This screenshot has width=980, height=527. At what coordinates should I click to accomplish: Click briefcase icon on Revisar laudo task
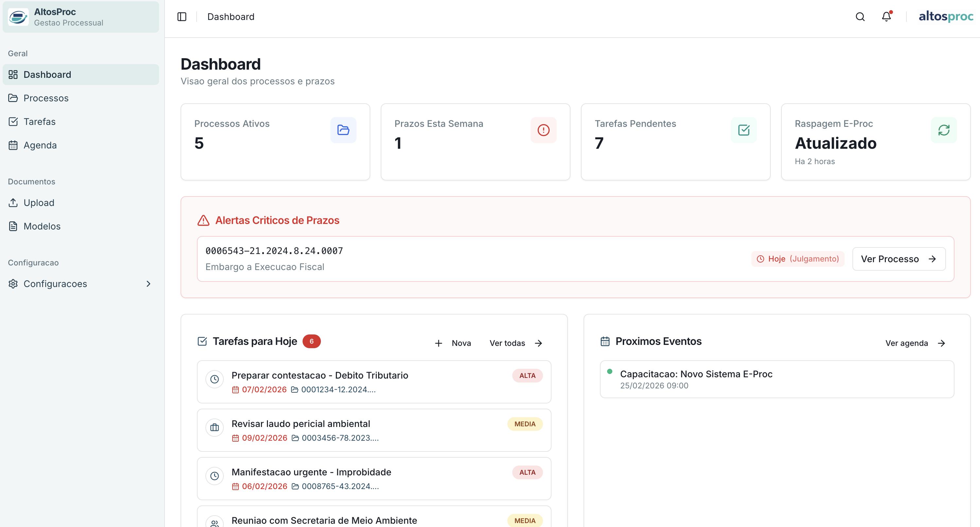tap(215, 427)
